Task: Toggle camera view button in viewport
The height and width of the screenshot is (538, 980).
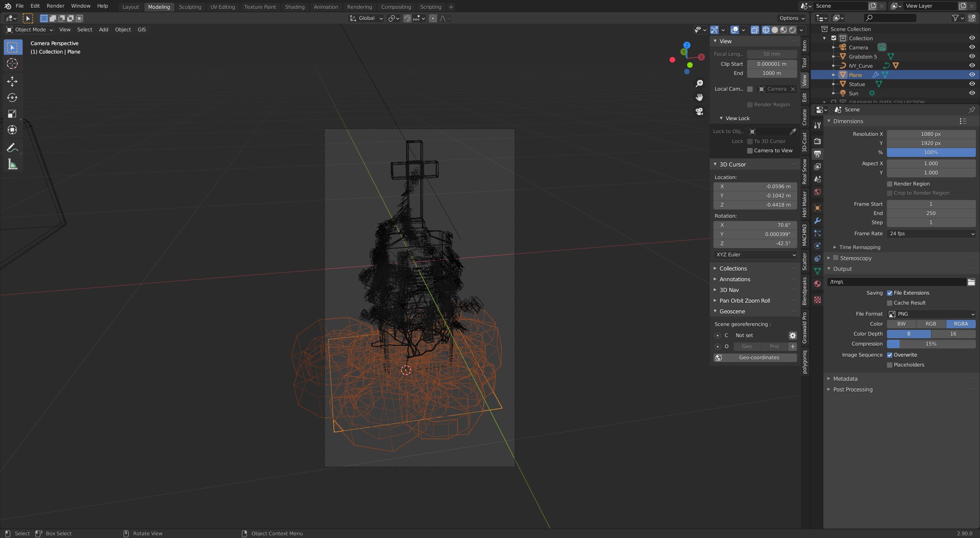Action: pos(699,112)
